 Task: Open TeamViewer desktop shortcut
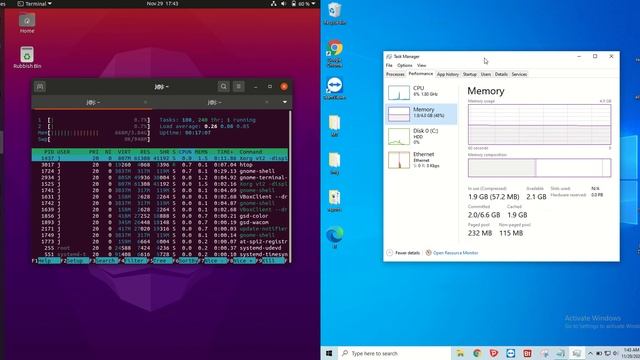335,88
